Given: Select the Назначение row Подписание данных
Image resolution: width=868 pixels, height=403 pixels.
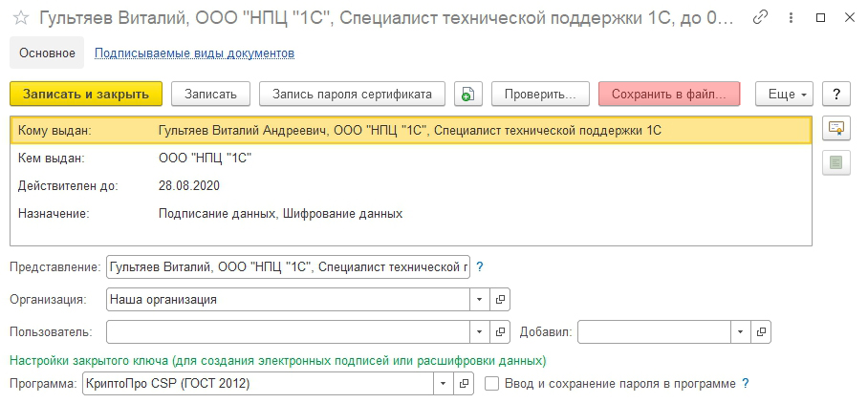Looking at the screenshot, I should pos(411,213).
